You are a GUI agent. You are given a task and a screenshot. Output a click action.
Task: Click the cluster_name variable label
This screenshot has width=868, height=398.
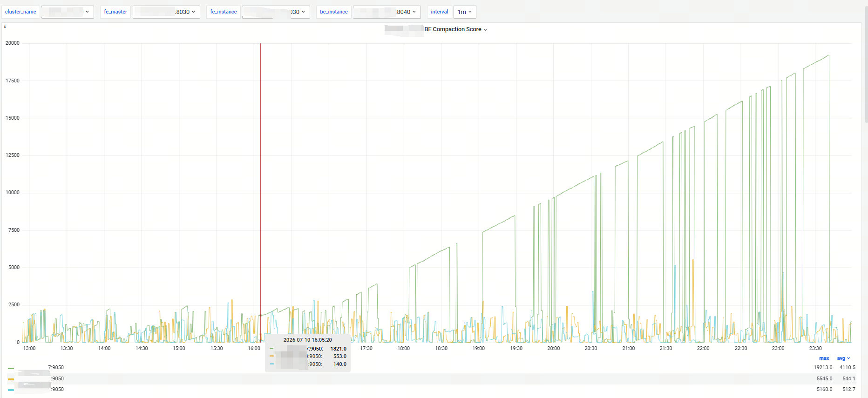(20, 12)
